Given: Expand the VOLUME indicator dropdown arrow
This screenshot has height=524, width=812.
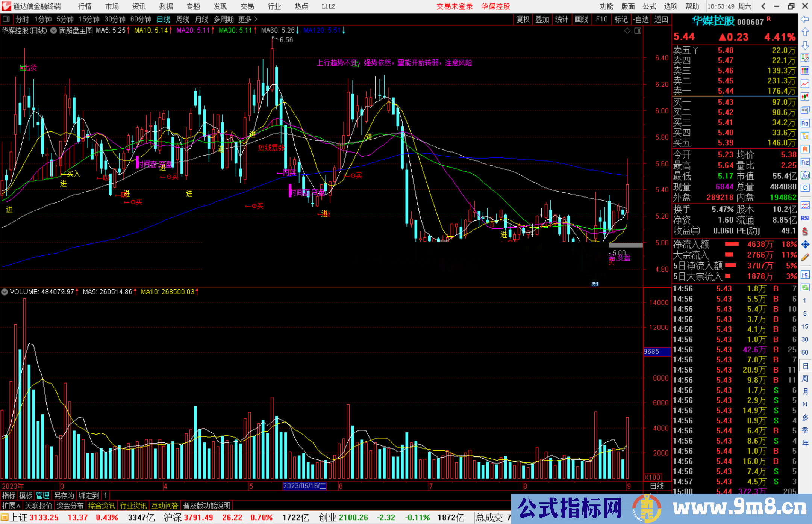Looking at the screenshot, I should (5, 292).
